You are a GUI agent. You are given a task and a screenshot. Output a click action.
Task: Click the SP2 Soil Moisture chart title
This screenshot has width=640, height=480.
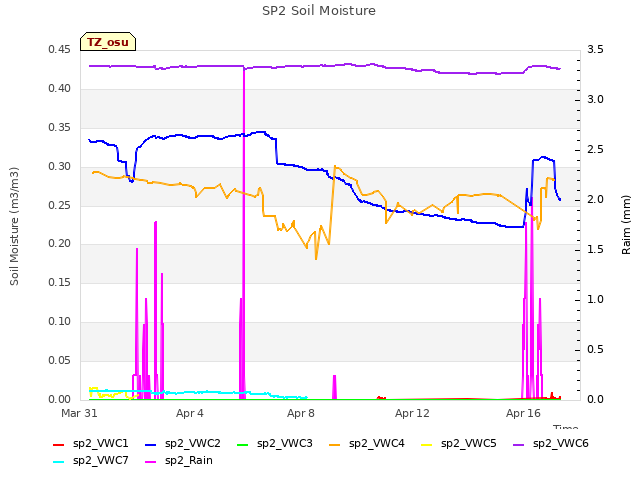point(319,11)
